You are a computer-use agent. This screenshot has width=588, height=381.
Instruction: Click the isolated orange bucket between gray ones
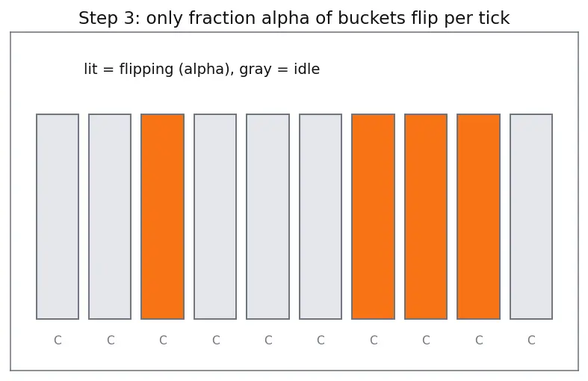[x=163, y=217]
